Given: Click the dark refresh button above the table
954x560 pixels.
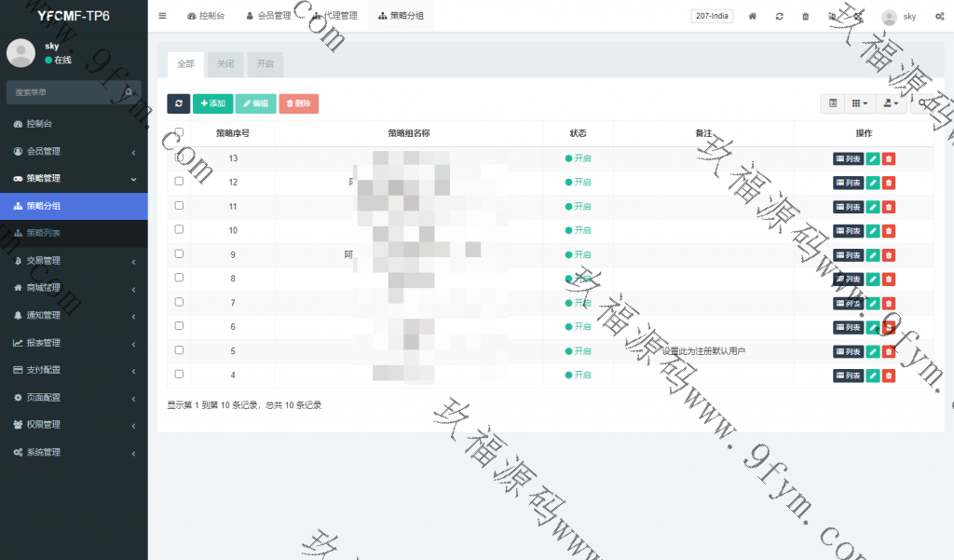Looking at the screenshot, I should coord(178,103).
